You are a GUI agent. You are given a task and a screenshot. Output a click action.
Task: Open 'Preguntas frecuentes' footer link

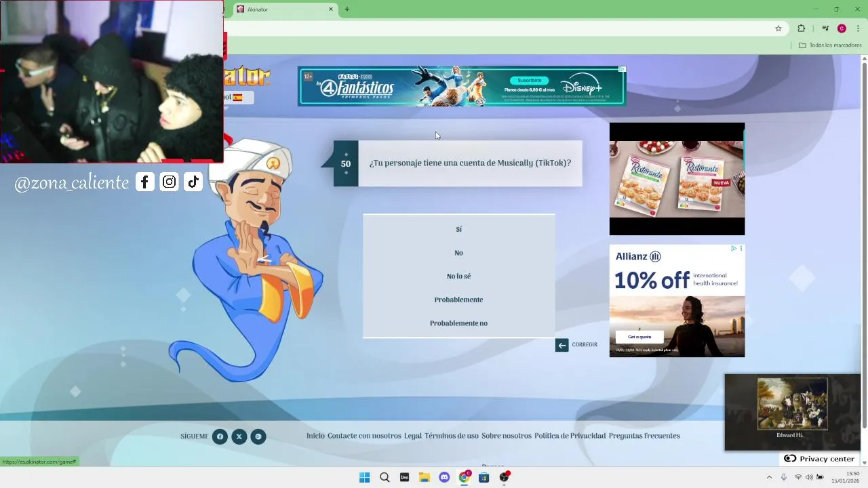(x=644, y=436)
